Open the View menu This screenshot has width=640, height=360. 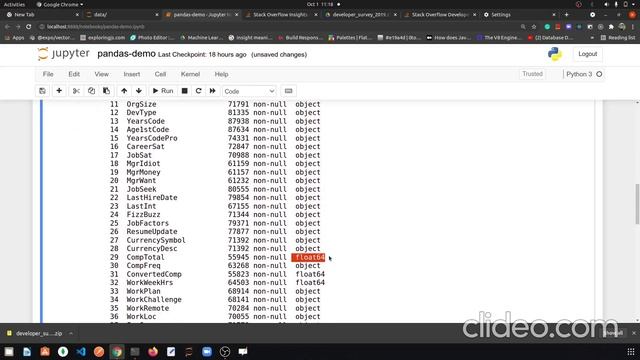pyautogui.click(x=102, y=74)
